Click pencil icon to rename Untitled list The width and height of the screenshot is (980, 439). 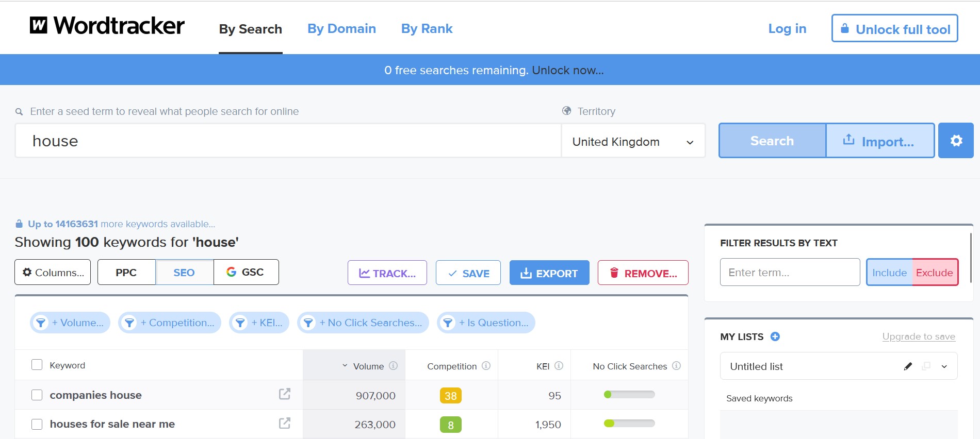[908, 366]
